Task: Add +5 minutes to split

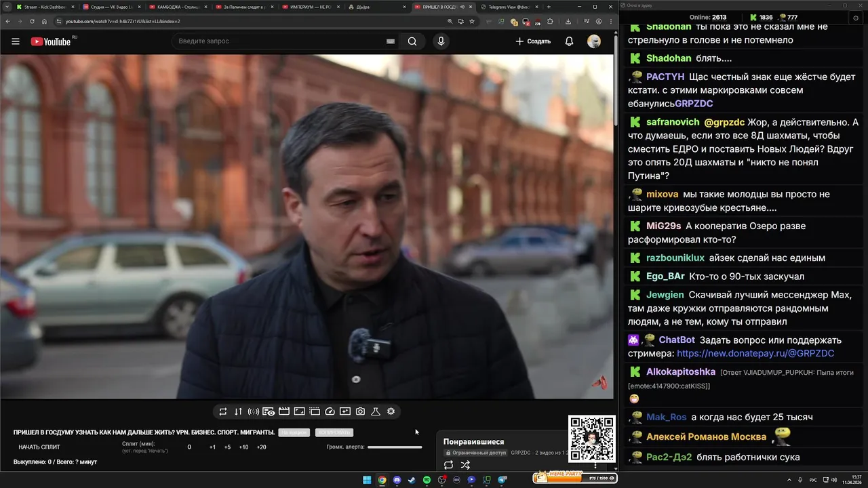Action: pos(227,447)
